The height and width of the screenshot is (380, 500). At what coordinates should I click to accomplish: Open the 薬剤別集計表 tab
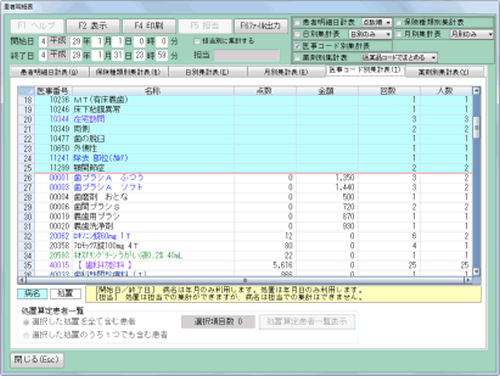click(444, 72)
